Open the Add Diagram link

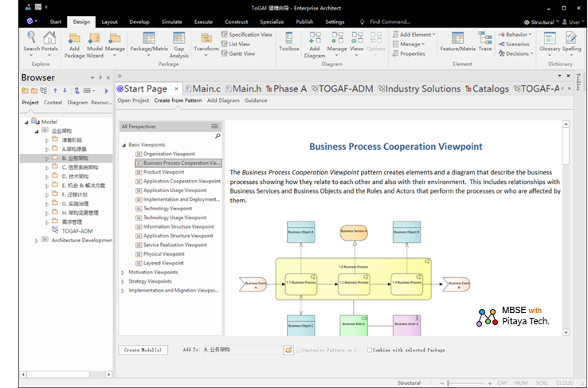223,100
